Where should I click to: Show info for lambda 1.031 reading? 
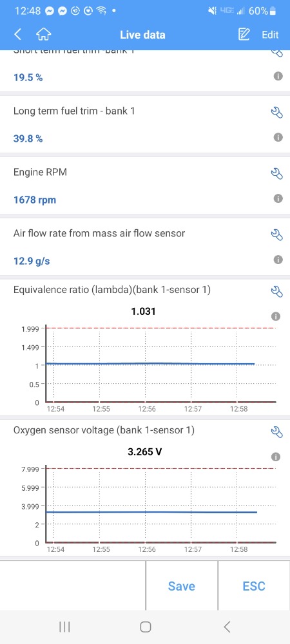[x=276, y=316]
